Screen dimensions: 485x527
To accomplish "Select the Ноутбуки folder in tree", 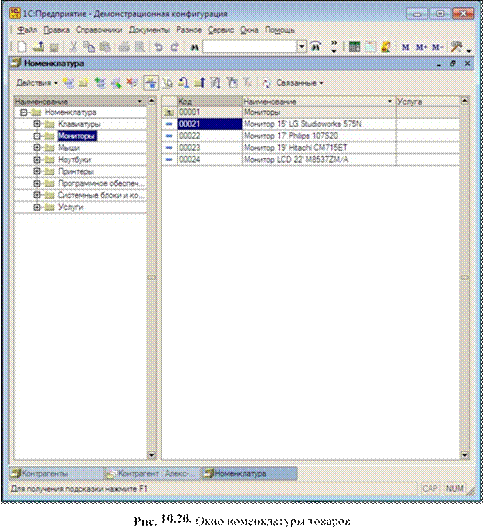I will [74, 160].
